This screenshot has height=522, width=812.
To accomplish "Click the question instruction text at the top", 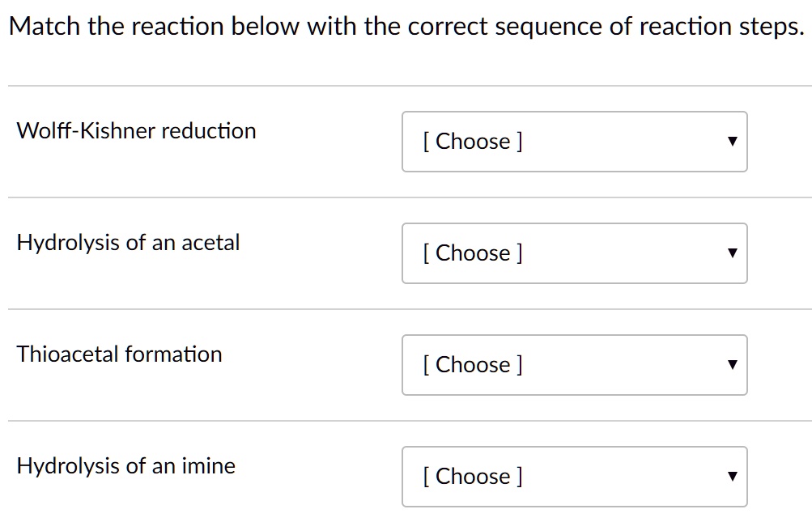I will tap(405, 26).
